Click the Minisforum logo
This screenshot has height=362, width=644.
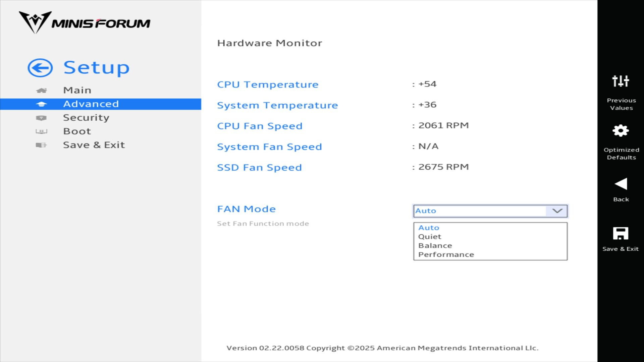tap(84, 23)
